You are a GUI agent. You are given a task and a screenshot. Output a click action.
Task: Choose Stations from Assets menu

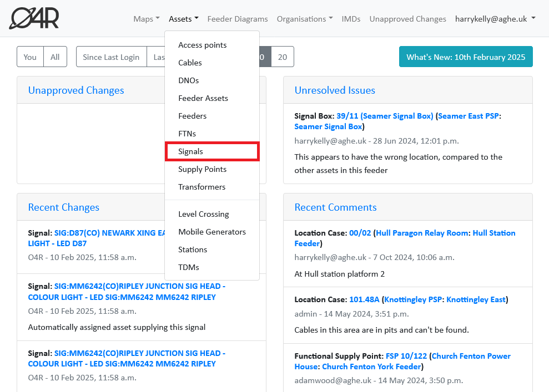212,250
